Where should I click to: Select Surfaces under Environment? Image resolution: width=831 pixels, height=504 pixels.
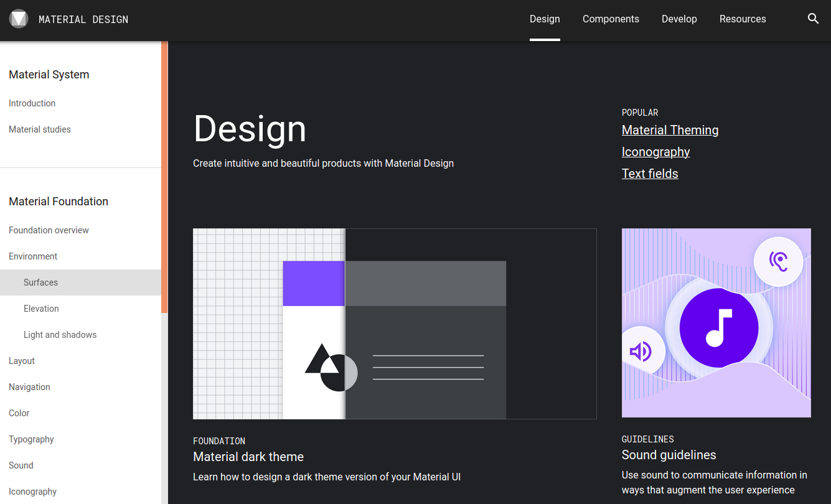coord(40,282)
